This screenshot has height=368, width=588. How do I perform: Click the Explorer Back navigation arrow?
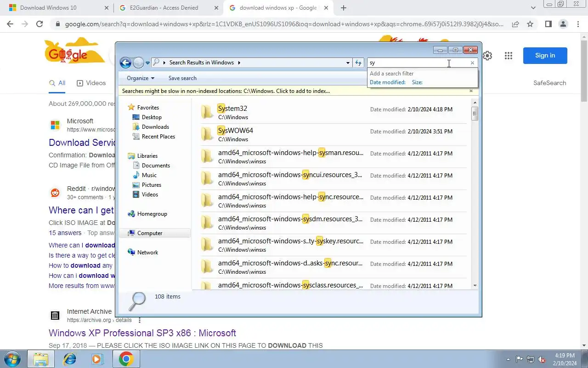pos(125,63)
